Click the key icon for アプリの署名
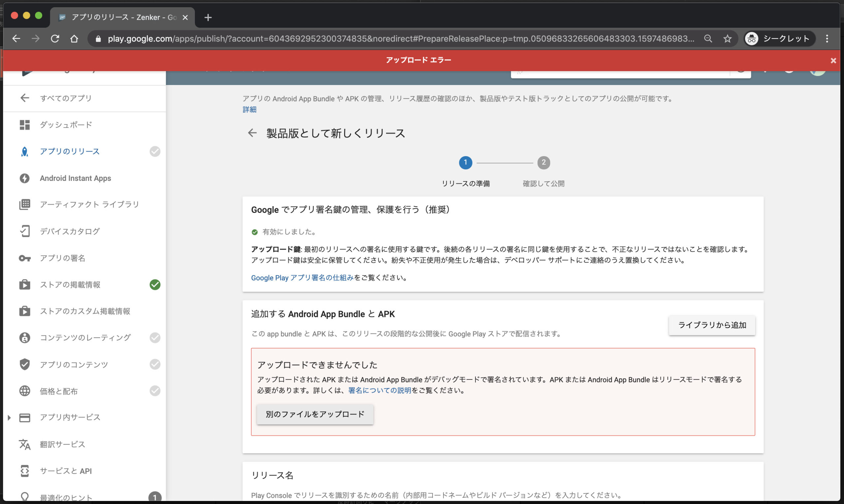844x504 pixels. pyautogui.click(x=24, y=258)
